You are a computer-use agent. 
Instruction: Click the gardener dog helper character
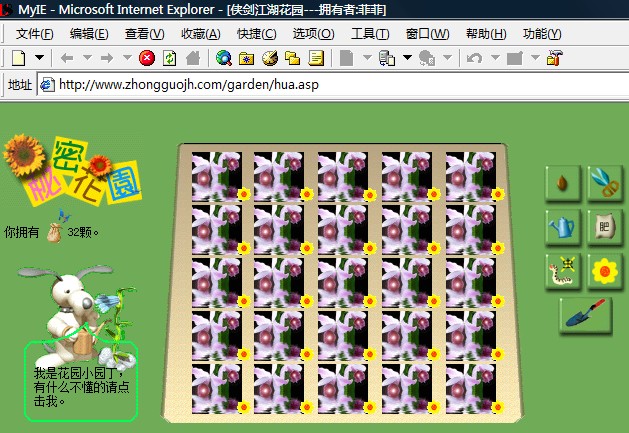pyautogui.click(x=78, y=315)
